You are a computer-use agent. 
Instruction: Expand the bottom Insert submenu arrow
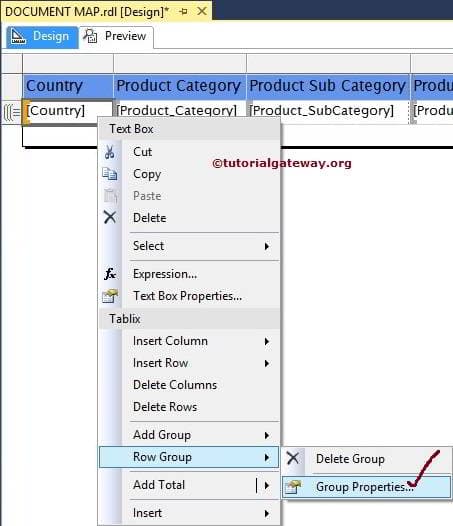coord(267,513)
